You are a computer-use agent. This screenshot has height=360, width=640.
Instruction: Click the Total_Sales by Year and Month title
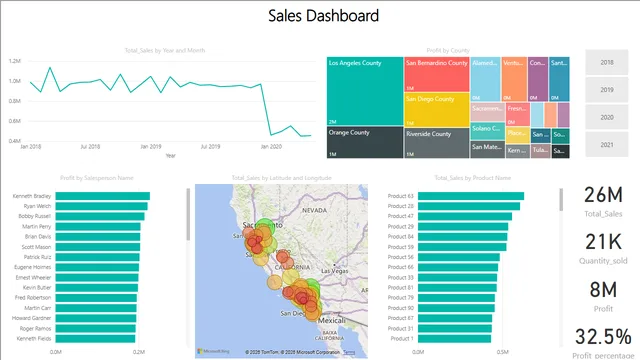click(x=165, y=50)
